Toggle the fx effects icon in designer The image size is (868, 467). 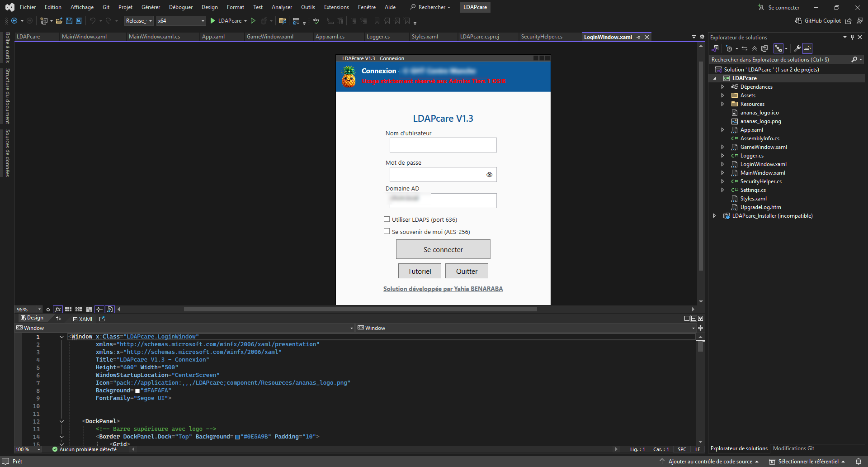(58, 310)
